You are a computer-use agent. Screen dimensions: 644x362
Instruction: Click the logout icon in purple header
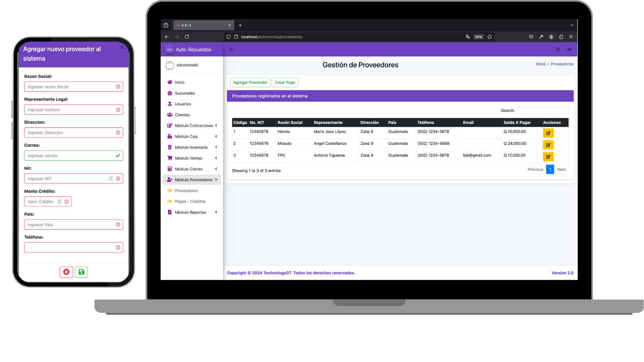[569, 49]
